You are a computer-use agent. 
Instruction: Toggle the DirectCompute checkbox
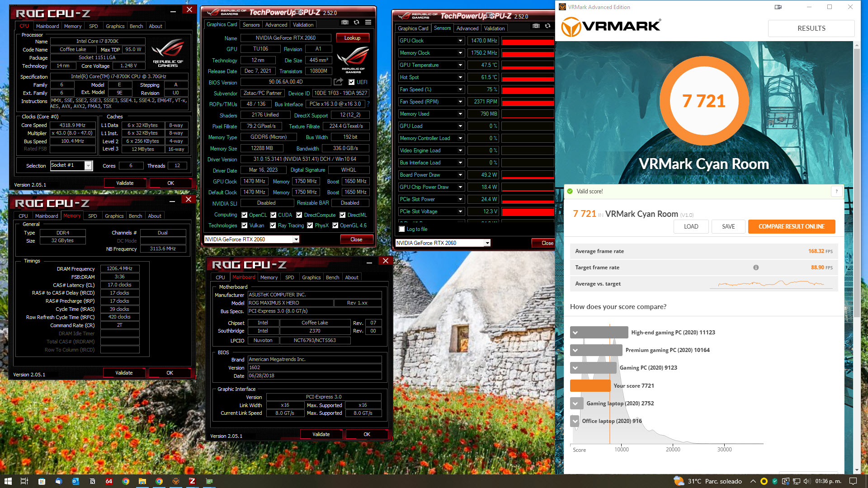click(299, 215)
